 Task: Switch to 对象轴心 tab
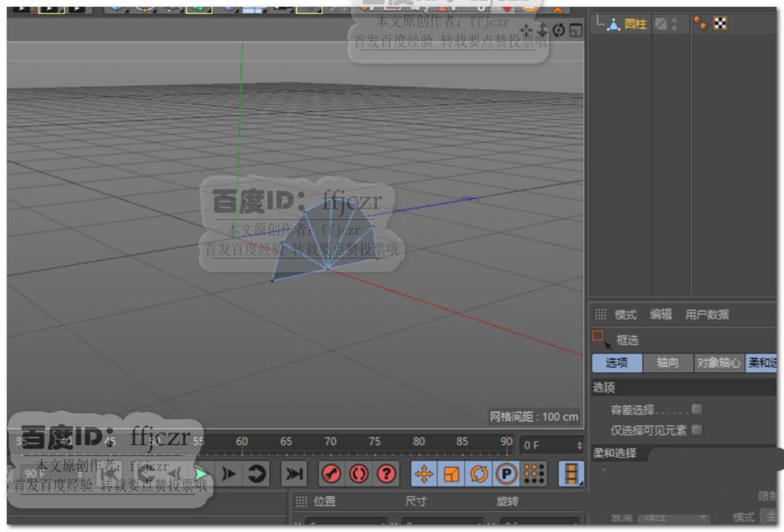click(718, 363)
